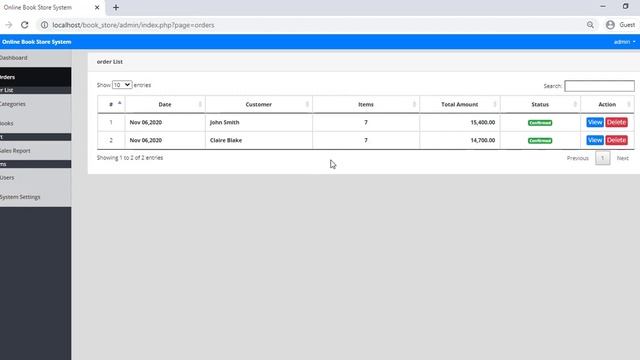The height and width of the screenshot is (360, 640).
Task: Sort the table by Status column
Action: 540,104
